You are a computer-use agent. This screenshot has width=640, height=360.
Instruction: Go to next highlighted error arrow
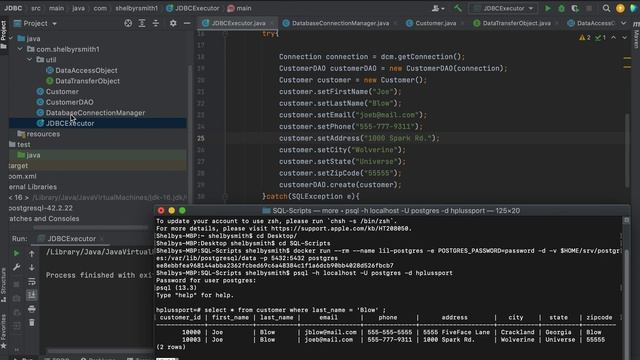point(624,38)
